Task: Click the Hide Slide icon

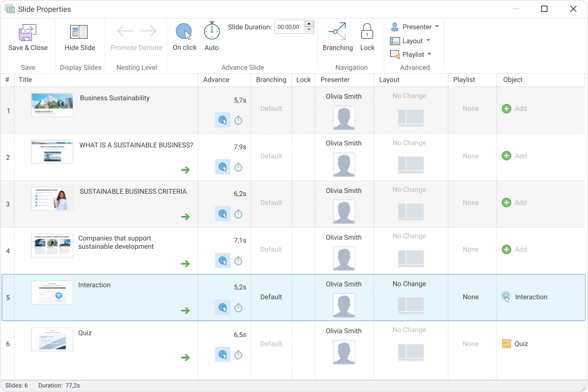Action: coord(79,32)
